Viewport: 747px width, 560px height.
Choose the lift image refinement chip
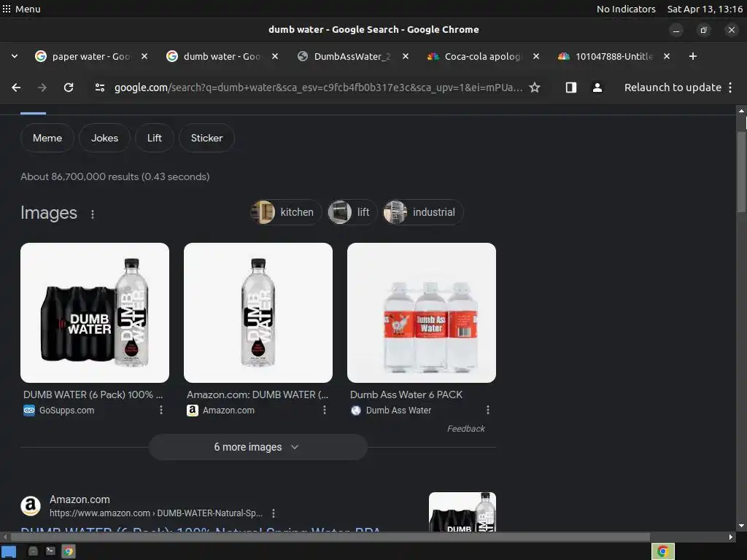[352, 212]
